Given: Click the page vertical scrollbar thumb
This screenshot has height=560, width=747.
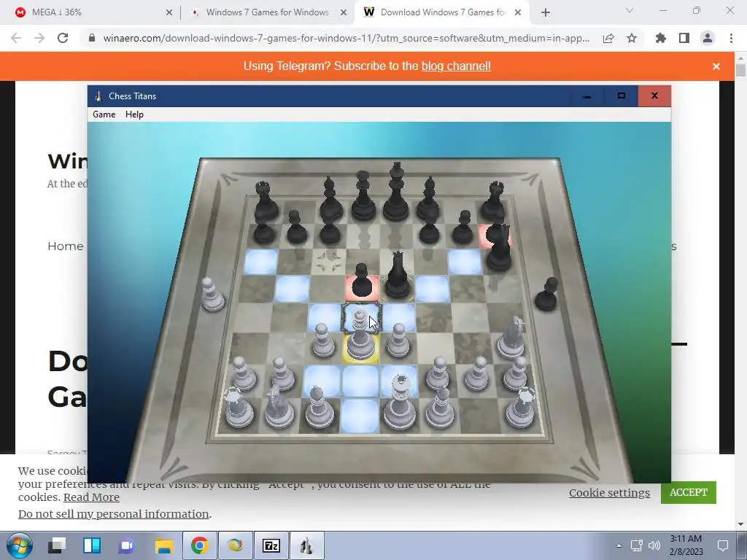Looking at the screenshot, I should pyautogui.click(x=740, y=71).
